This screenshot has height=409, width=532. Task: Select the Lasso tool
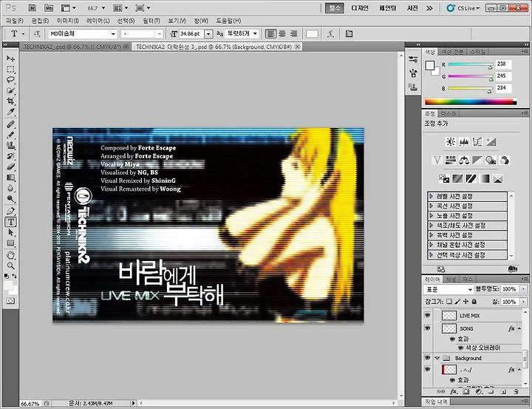10,80
